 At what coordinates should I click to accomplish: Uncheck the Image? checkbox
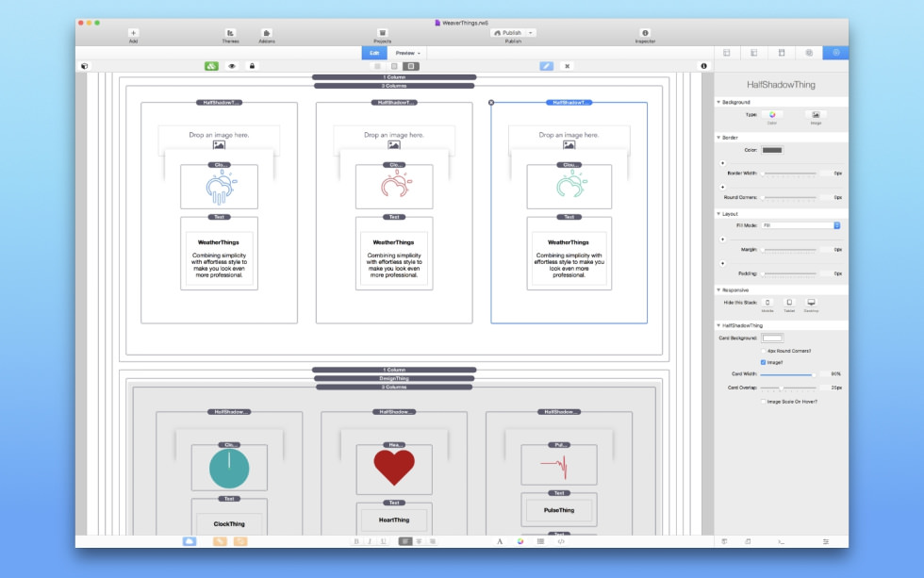763,362
